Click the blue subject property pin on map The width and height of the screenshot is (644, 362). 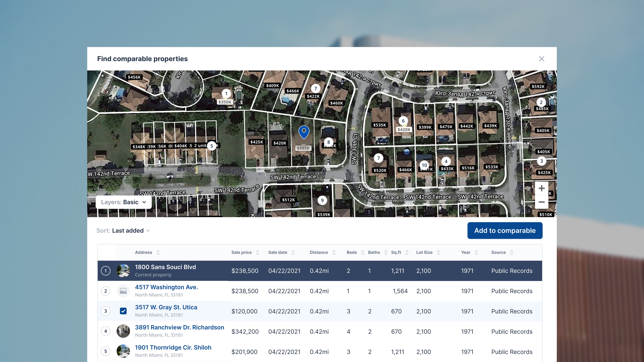[304, 131]
